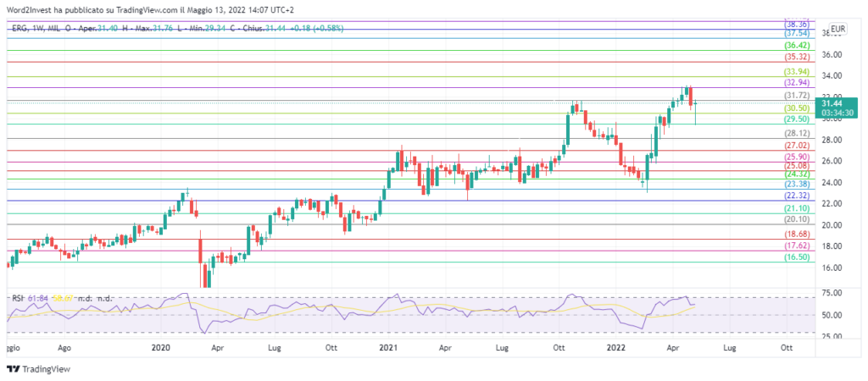Select the 22.32 horizontal level label
This screenshot has width=868, height=381.
798,195
